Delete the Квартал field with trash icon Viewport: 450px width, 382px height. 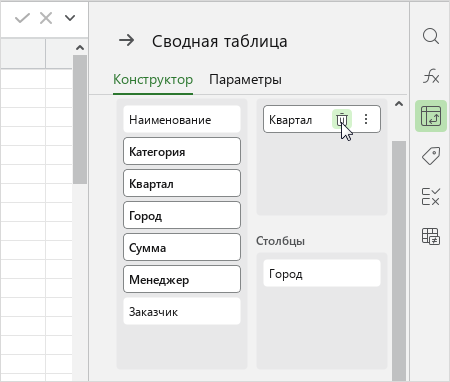(342, 119)
